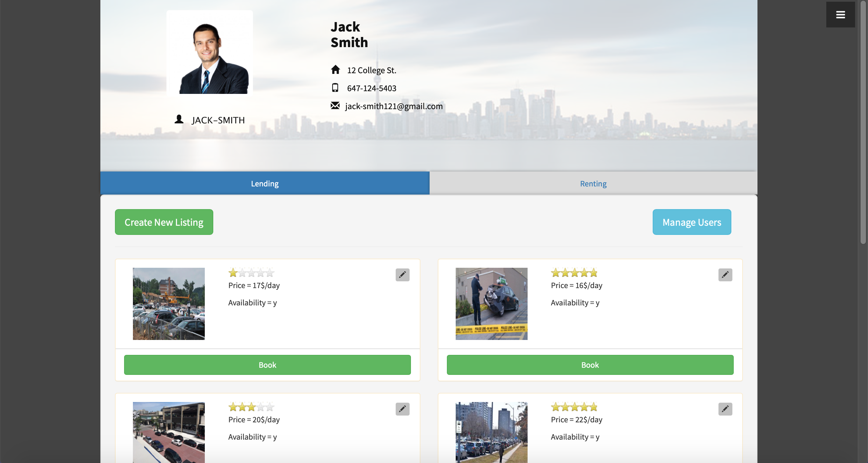This screenshot has width=868, height=463.
Task: Click five-star rating on 16$/day listing
Action: [574, 273]
